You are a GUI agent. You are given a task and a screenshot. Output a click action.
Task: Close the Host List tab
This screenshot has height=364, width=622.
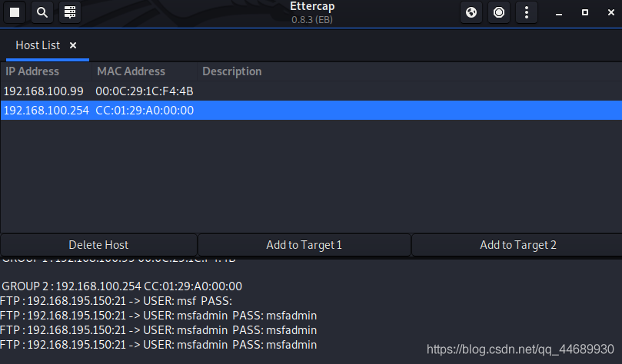point(73,46)
